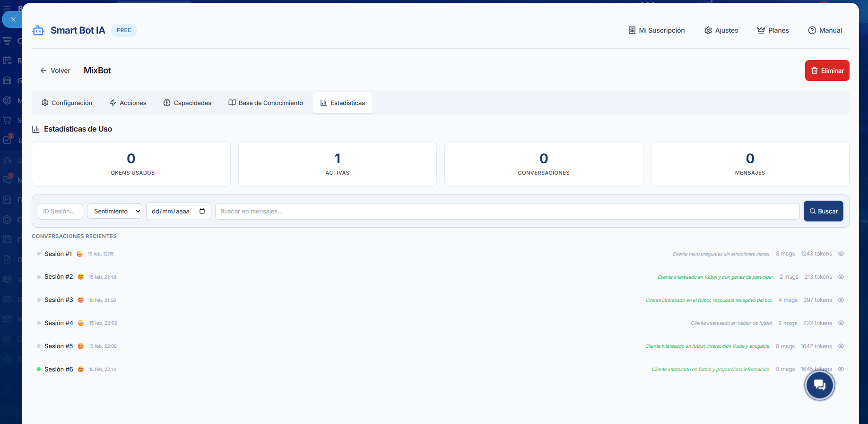Image resolution: width=868 pixels, height=424 pixels.
Task: Open the floating chat bubble widget
Action: tap(819, 385)
